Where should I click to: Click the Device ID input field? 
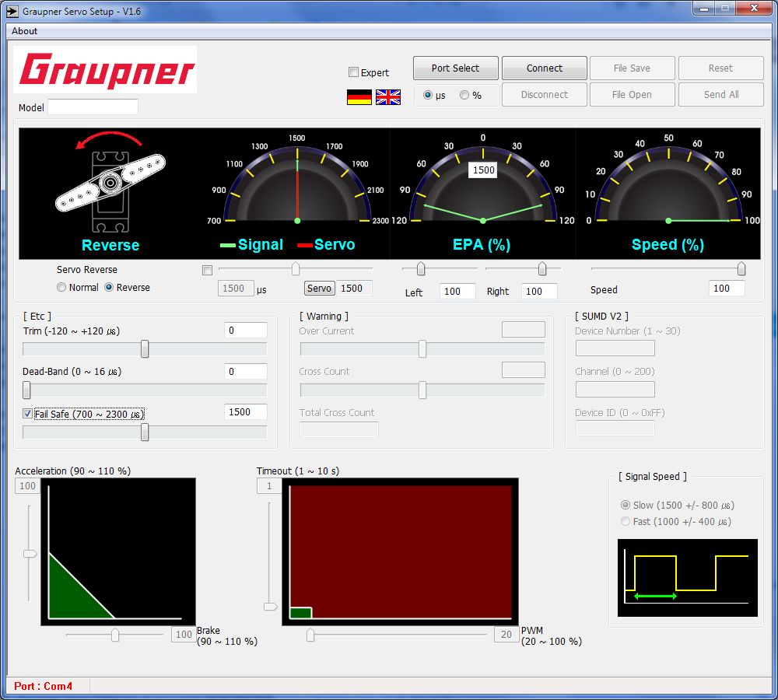pos(615,428)
